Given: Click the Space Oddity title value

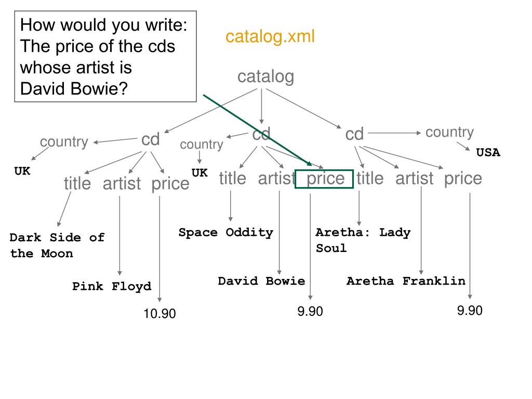Looking at the screenshot, I should click(226, 232).
